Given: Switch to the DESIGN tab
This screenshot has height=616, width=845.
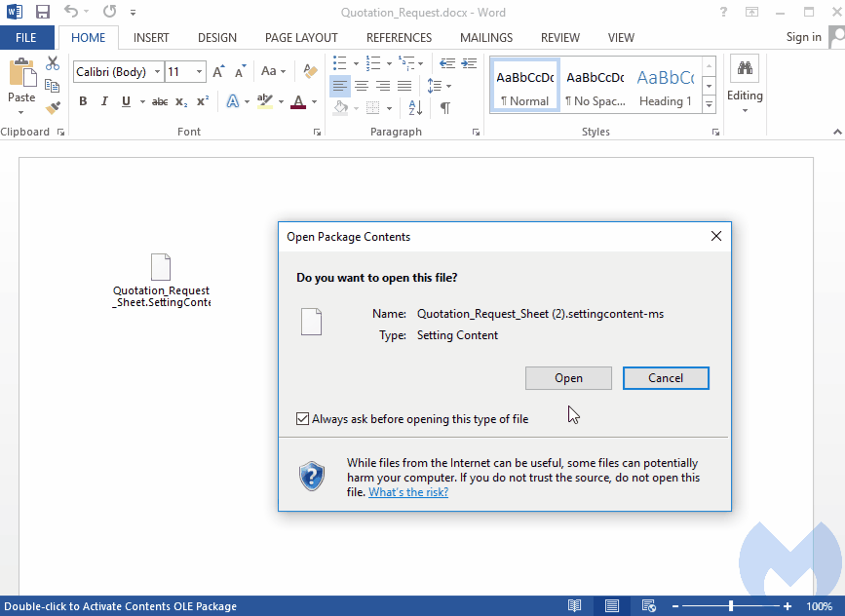Looking at the screenshot, I should (x=217, y=38).
